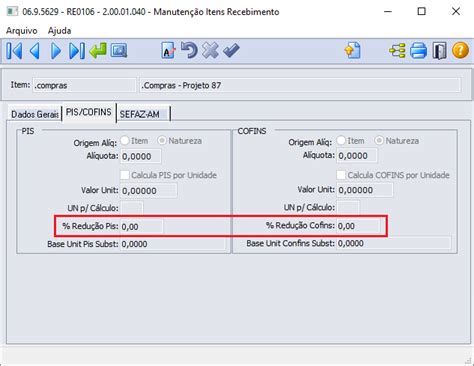Viewport: 474px width, 366px height.
Task: Click the document with star icon
Action: 353,51
